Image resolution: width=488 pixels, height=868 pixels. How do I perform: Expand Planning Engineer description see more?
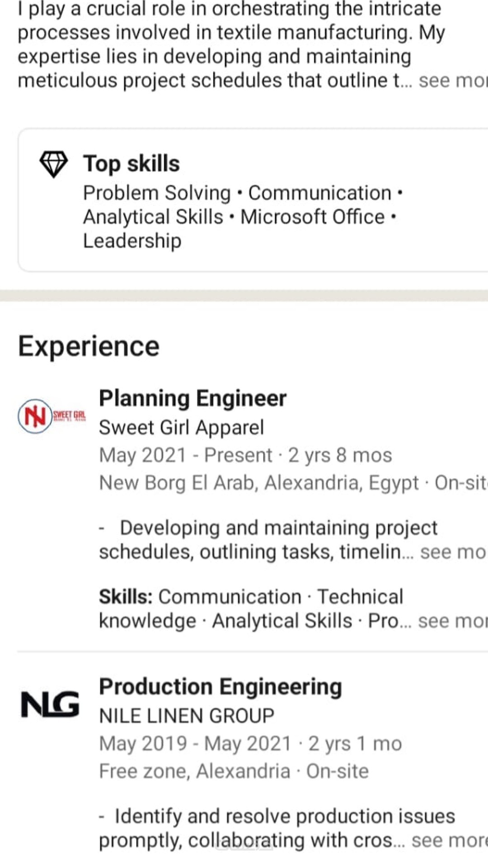pyautogui.click(x=452, y=552)
